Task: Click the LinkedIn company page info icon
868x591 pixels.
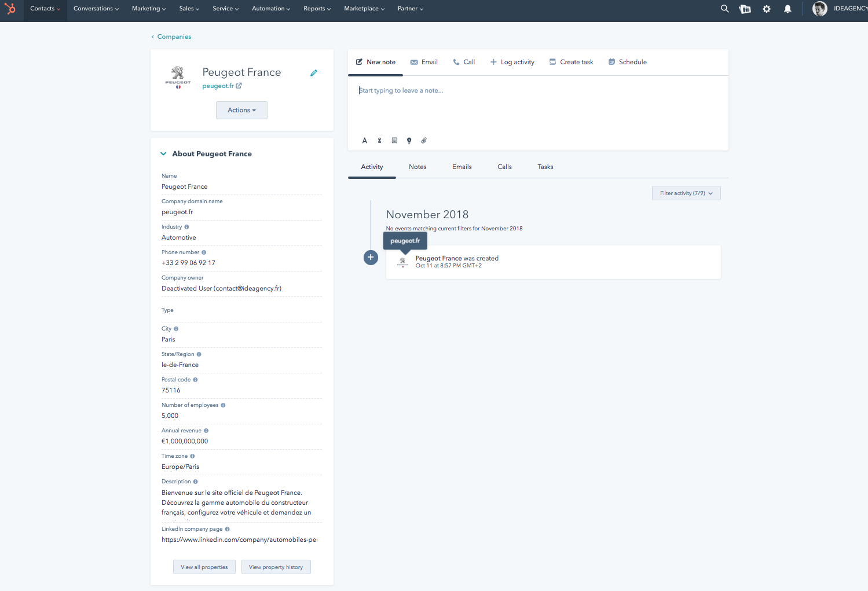Action: pos(227,529)
